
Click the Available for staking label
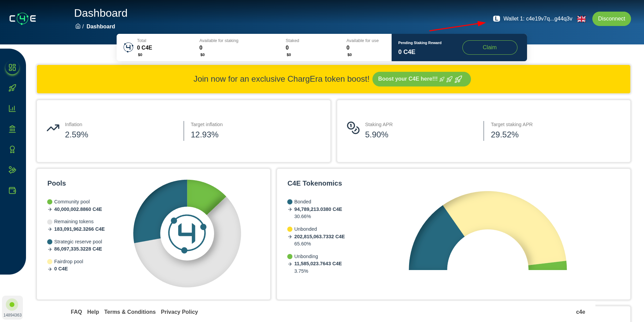tap(219, 41)
